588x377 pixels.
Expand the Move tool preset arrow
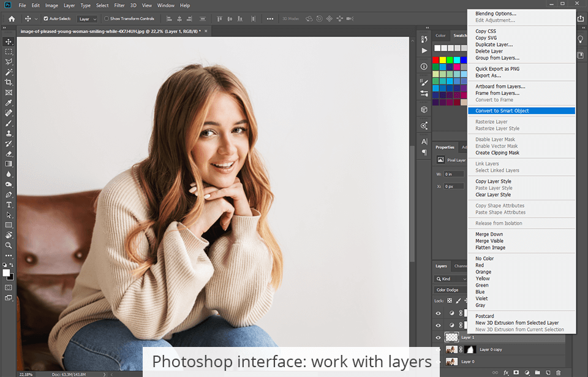click(36, 19)
